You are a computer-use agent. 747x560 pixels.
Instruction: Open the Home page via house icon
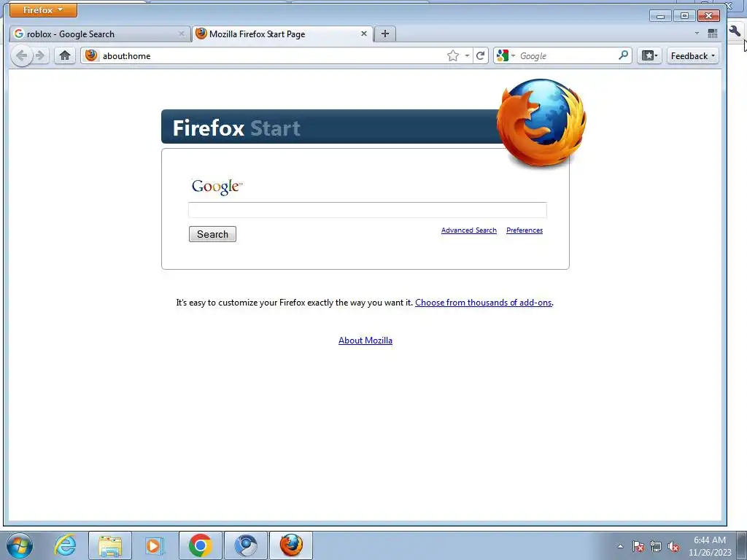pos(65,55)
